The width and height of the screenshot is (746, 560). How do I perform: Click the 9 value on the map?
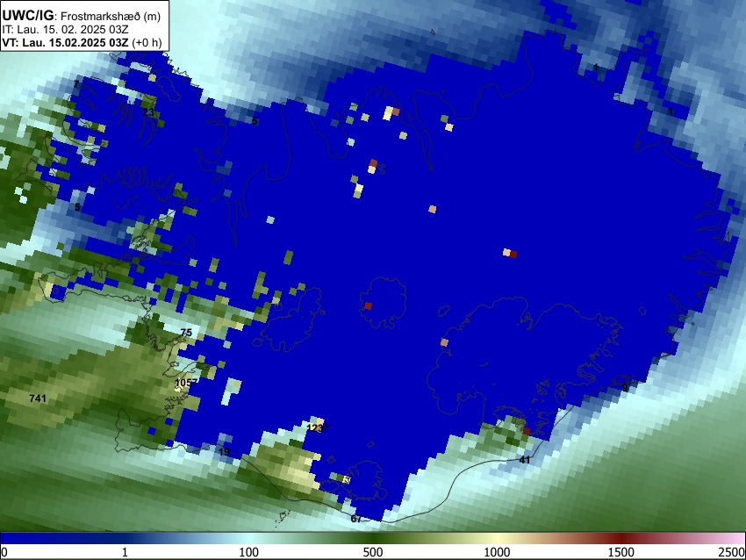tap(625, 388)
